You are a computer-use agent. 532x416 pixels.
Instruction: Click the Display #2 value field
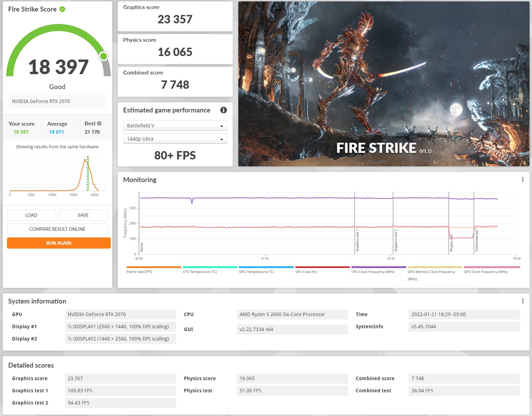pos(121,339)
